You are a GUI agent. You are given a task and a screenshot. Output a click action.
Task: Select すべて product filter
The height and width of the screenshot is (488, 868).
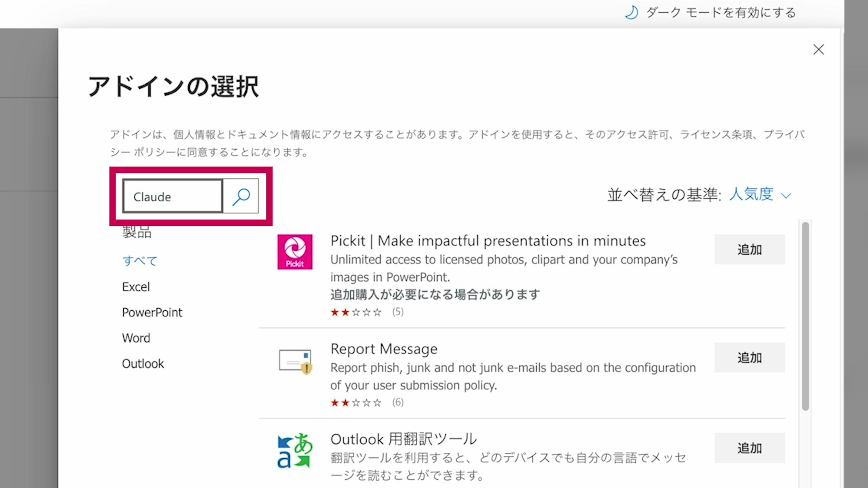[139, 261]
